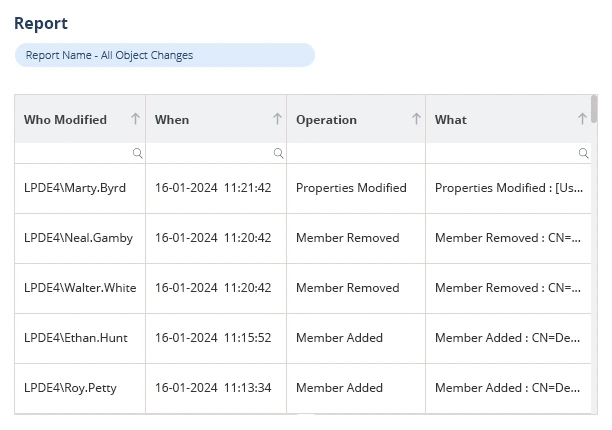Click the search icon under What column

click(x=583, y=153)
